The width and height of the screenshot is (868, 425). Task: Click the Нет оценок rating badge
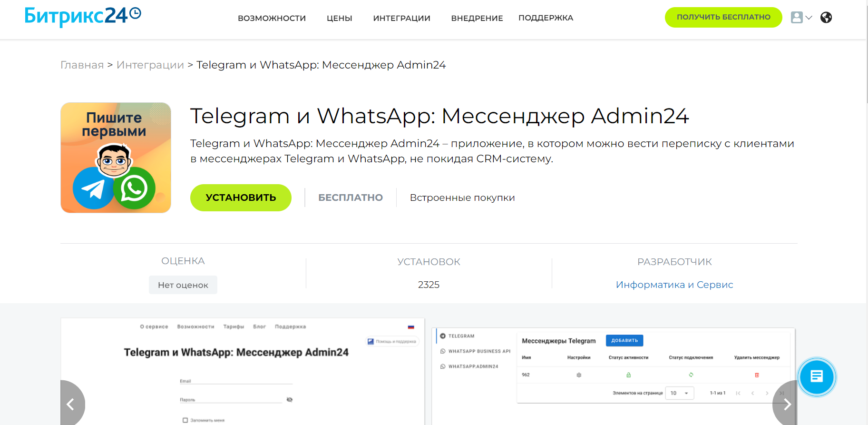[x=183, y=285]
